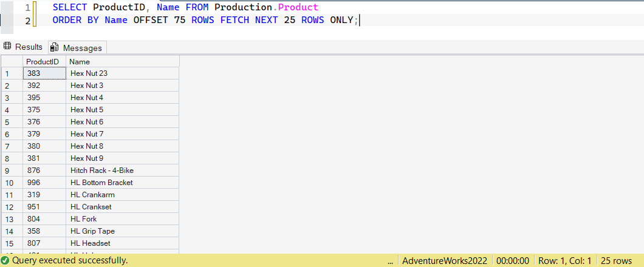Place cursor on SELECT keyword line 1
644x267 pixels.
click(70, 7)
